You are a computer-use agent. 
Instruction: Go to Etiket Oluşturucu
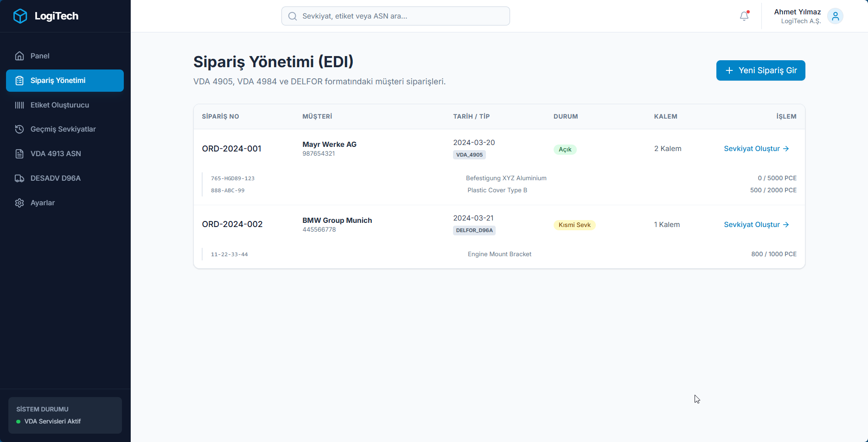[x=65, y=105]
